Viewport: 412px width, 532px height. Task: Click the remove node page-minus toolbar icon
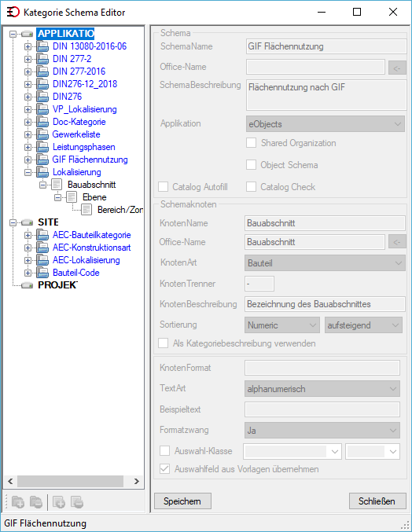click(77, 502)
